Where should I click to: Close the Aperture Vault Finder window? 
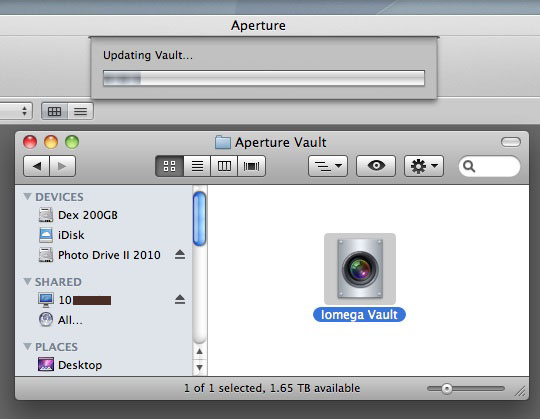coord(30,142)
